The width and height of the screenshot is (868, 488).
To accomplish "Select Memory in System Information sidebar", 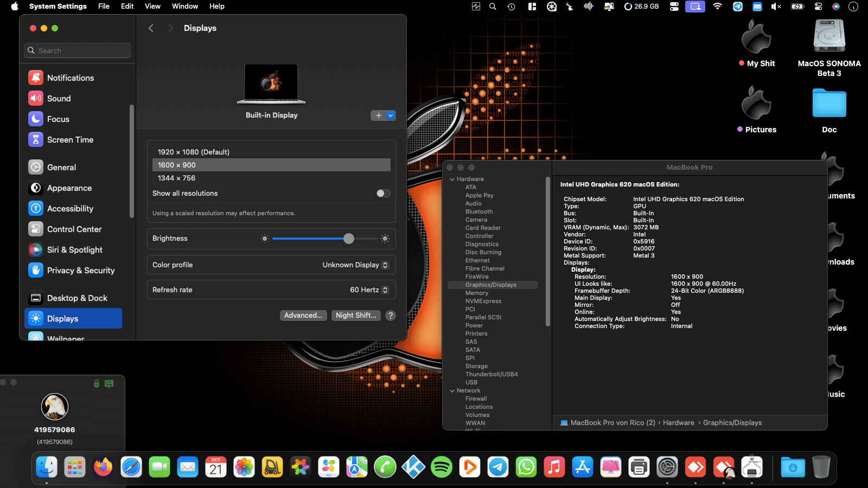I will [477, 293].
